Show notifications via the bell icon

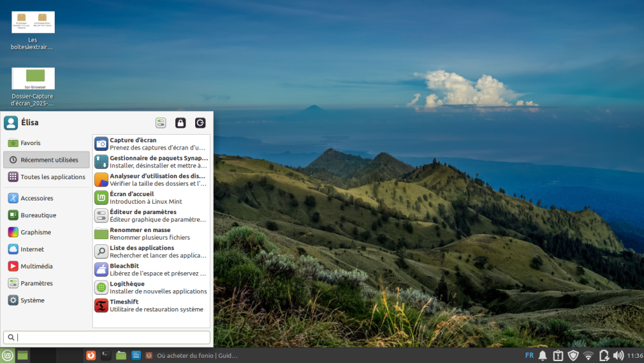point(543,355)
